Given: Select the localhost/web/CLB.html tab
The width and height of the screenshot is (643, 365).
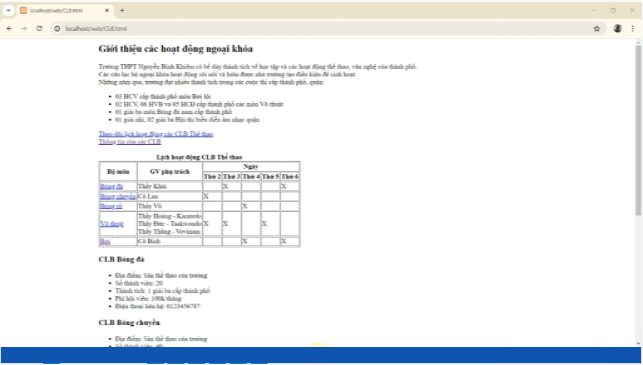Looking at the screenshot, I should [65, 11].
